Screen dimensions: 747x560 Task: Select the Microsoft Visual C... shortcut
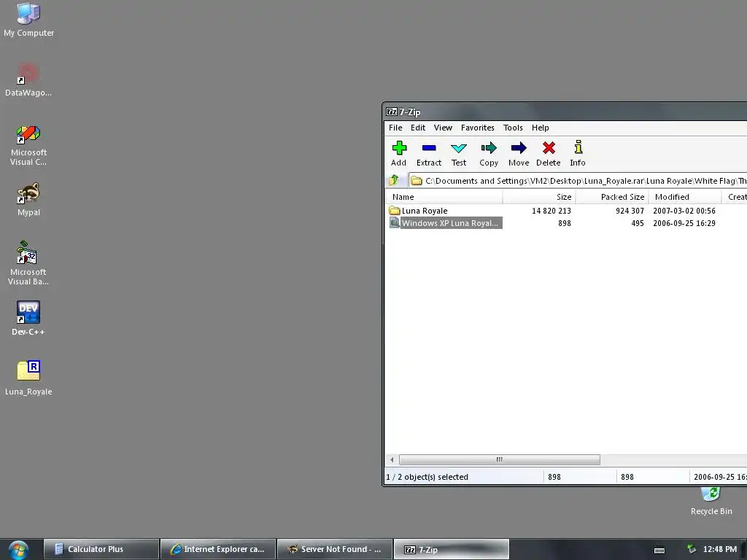[x=28, y=145]
